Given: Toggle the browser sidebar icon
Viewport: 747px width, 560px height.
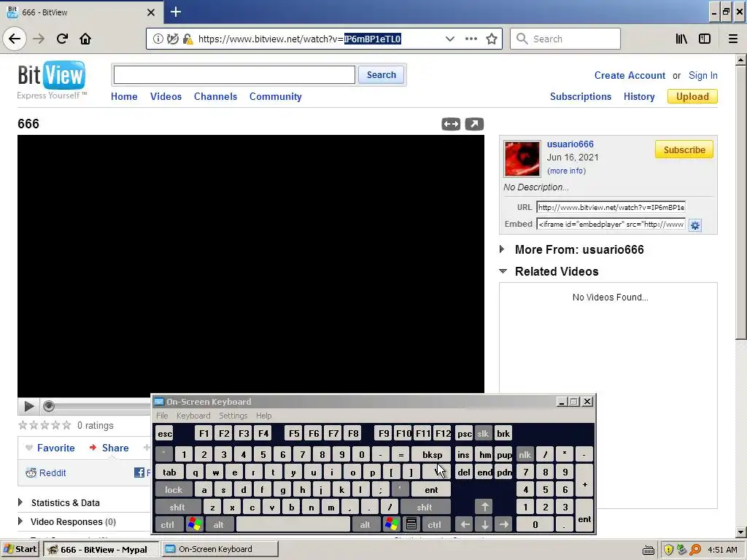Looking at the screenshot, I should coord(705,39).
